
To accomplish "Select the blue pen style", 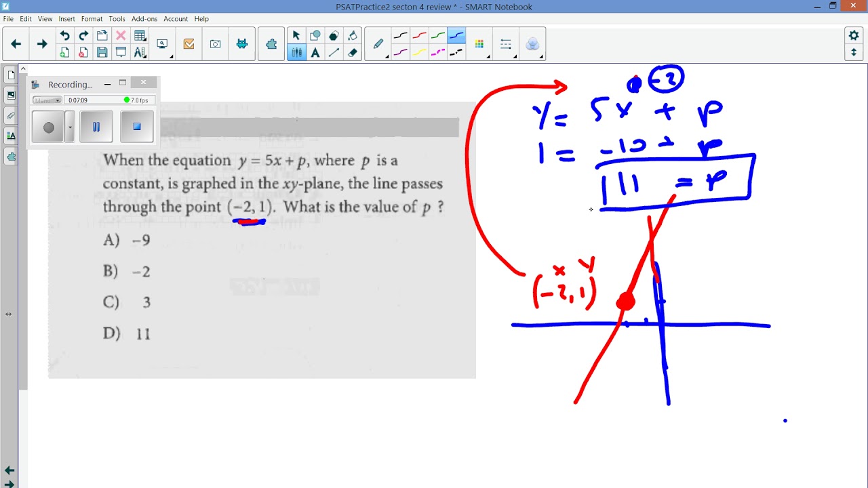I will click(456, 36).
